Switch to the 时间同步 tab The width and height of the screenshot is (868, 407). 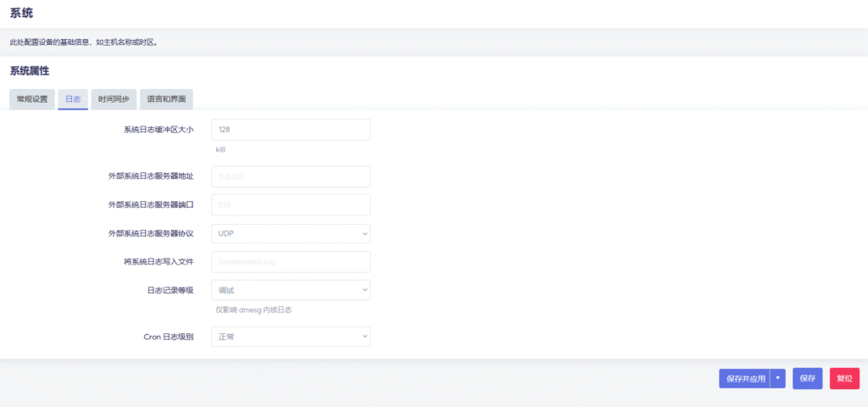tap(114, 99)
